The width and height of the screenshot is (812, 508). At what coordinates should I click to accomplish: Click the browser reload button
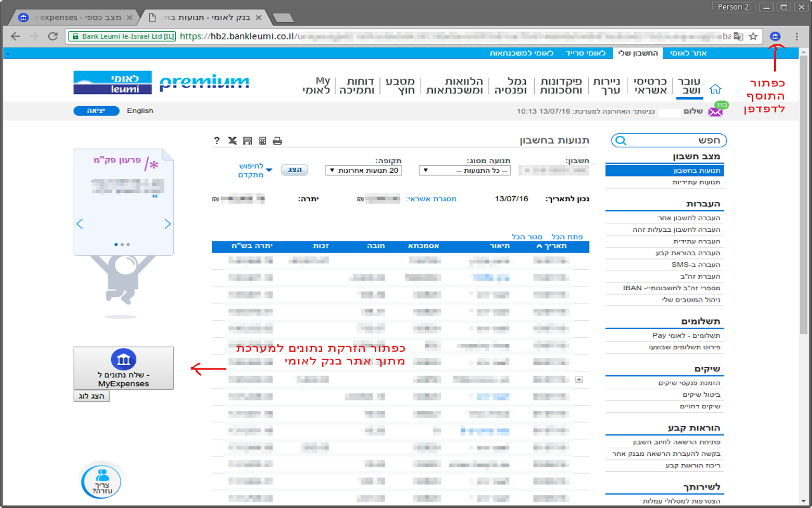(x=53, y=36)
